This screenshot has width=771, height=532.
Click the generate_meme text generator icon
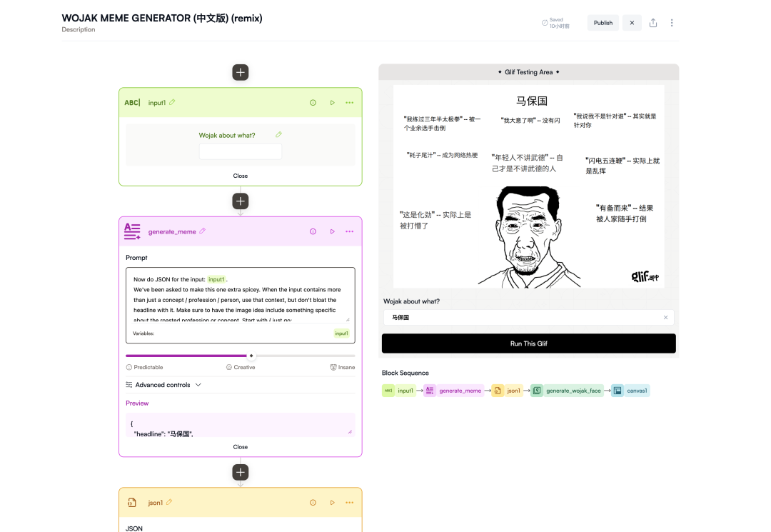pyautogui.click(x=132, y=231)
